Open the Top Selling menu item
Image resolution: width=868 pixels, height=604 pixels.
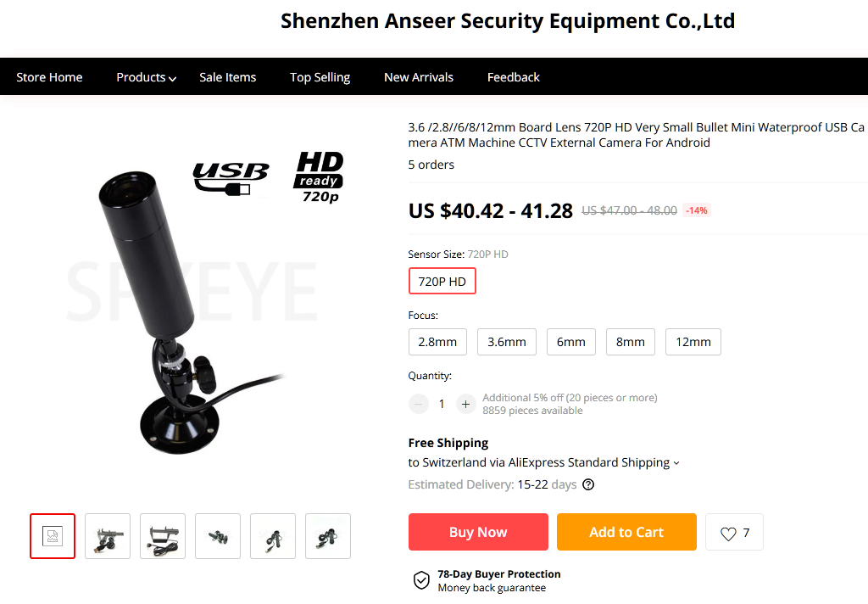click(x=320, y=77)
